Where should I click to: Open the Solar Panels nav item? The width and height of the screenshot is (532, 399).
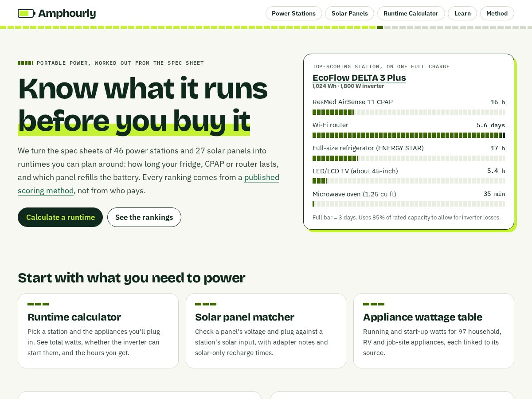pyautogui.click(x=350, y=13)
